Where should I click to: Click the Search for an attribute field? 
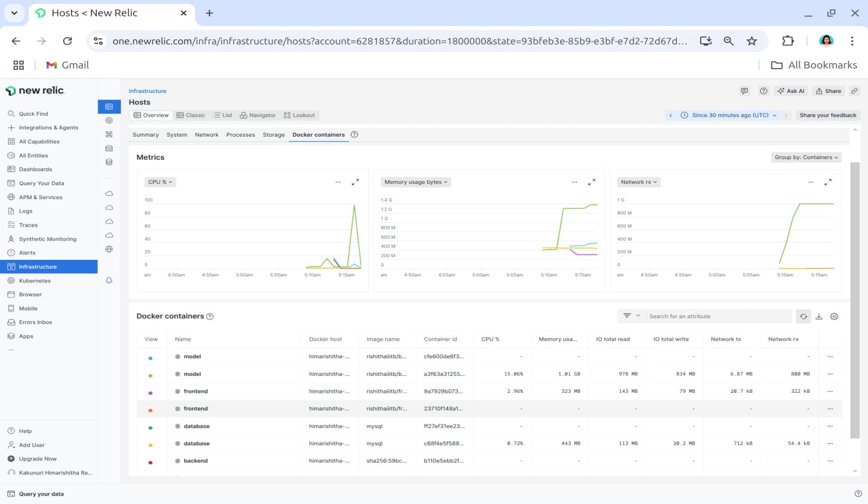pos(719,316)
